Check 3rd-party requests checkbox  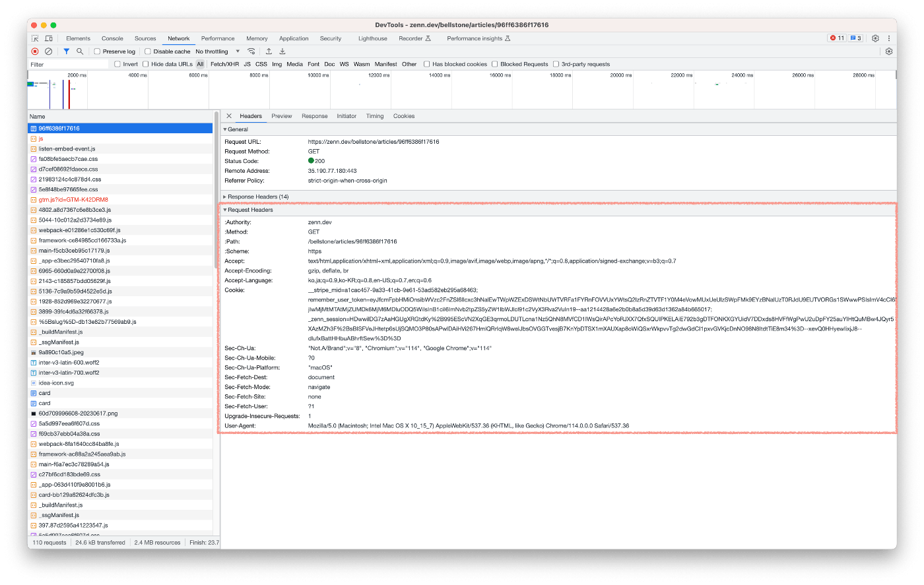tap(556, 64)
